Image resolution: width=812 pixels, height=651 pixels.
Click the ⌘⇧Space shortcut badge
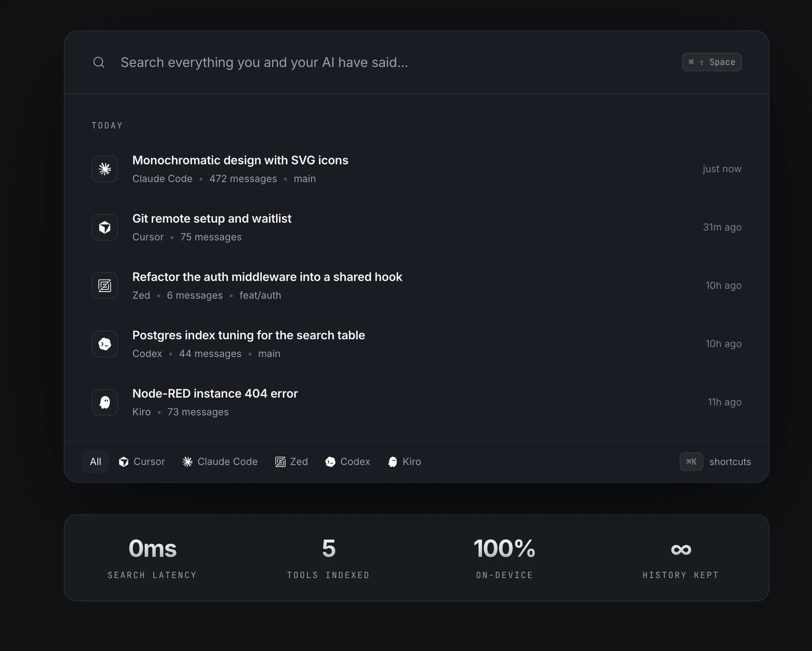coord(711,62)
